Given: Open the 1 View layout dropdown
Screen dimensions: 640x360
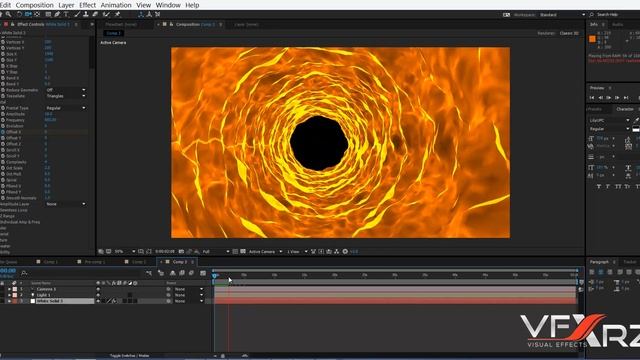Looking at the screenshot, I should click(x=297, y=251).
